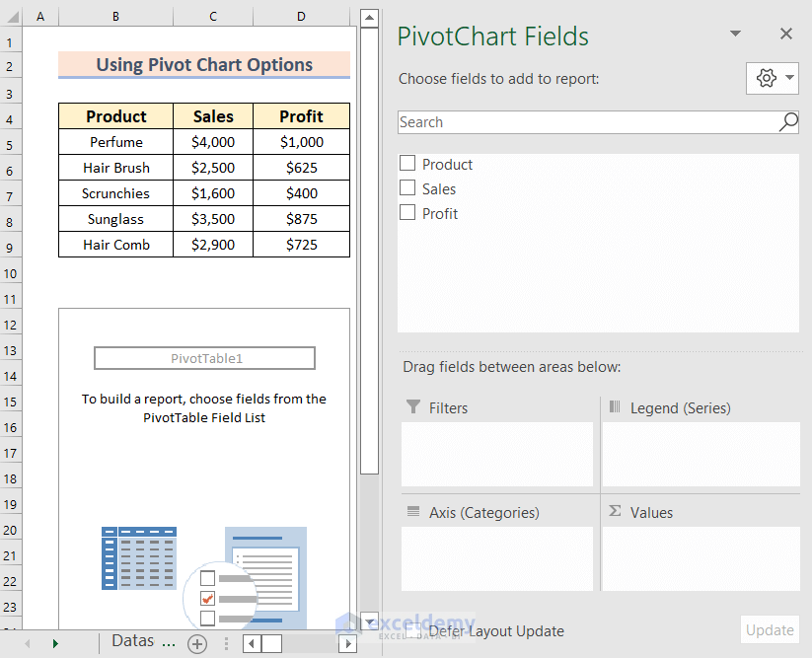The width and height of the screenshot is (812, 658).
Task: Click next sheet navigation arrow
Action: [55, 644]
